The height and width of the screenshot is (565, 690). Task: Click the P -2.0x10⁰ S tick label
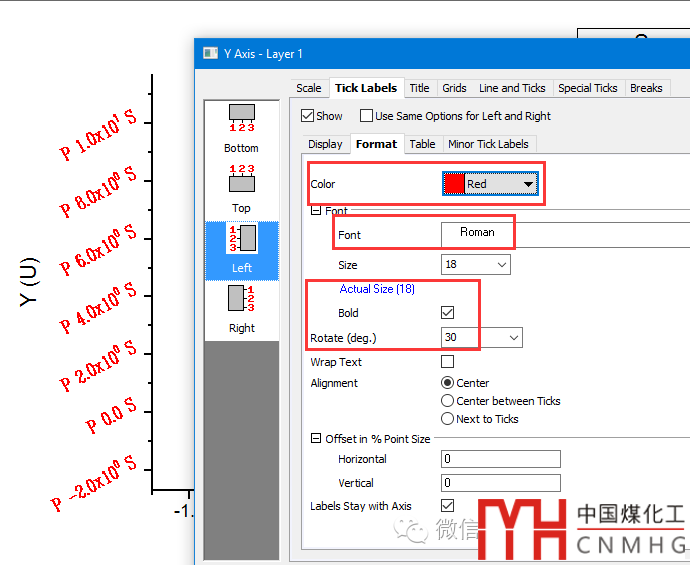(93, 484)
